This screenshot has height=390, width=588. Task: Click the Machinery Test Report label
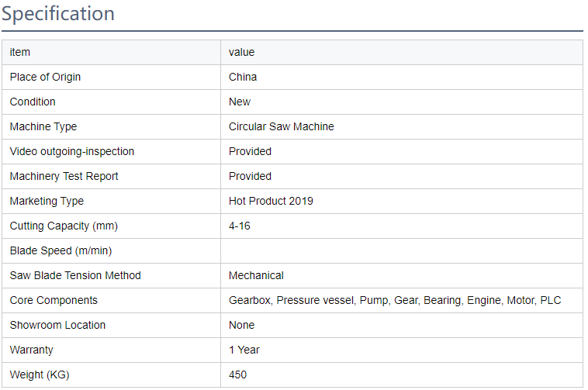63,176
